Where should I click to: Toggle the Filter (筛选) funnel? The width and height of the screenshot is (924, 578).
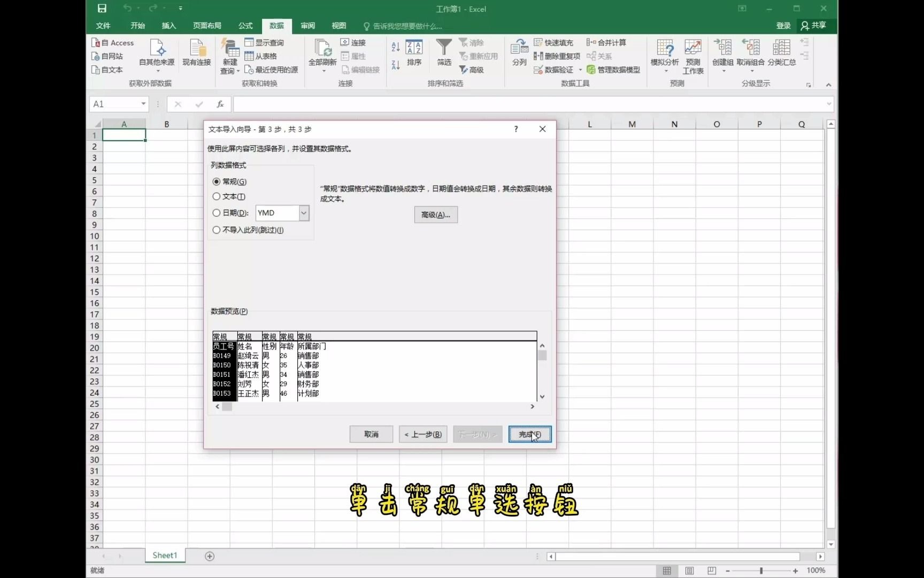444,52
